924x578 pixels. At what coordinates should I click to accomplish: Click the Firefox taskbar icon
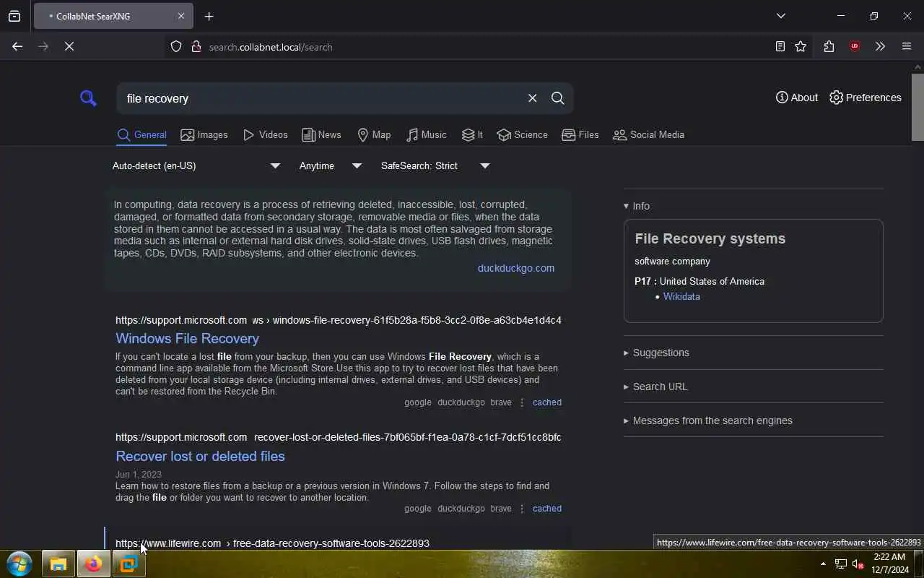tap(93, 564)
